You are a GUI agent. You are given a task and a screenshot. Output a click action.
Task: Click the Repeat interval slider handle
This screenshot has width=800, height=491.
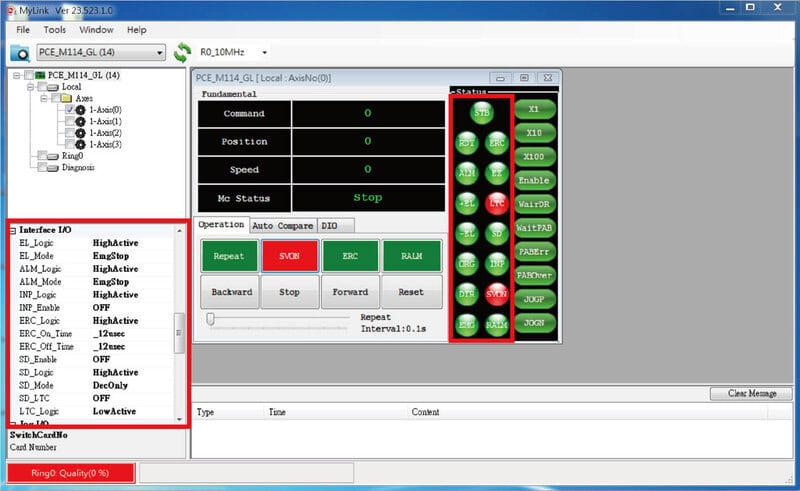(x=210, y=320)
